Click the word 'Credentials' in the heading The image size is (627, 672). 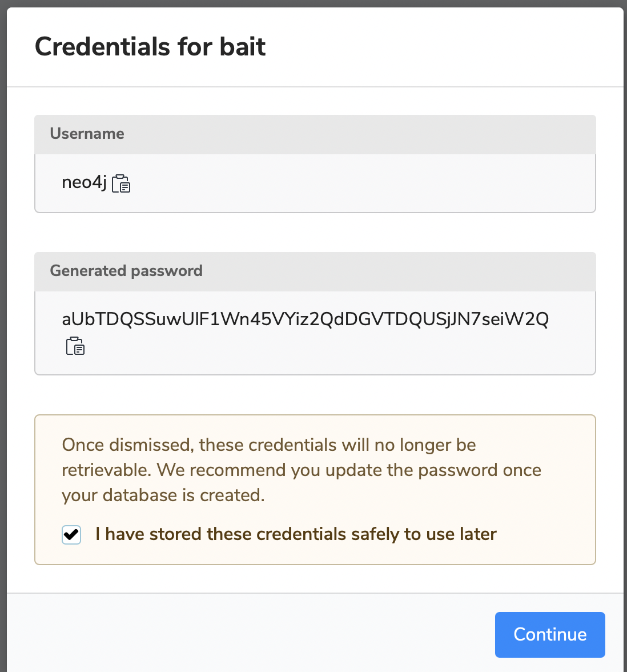coord(102,47)
